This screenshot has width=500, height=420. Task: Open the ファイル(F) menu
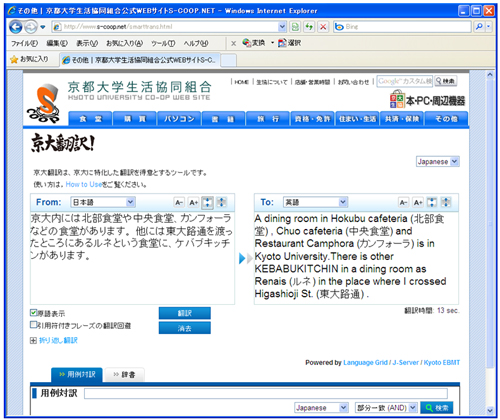[24, 43]
